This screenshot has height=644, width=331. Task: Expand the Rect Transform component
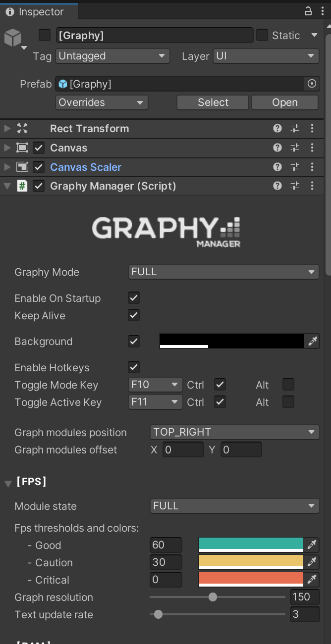pos(7,129)
